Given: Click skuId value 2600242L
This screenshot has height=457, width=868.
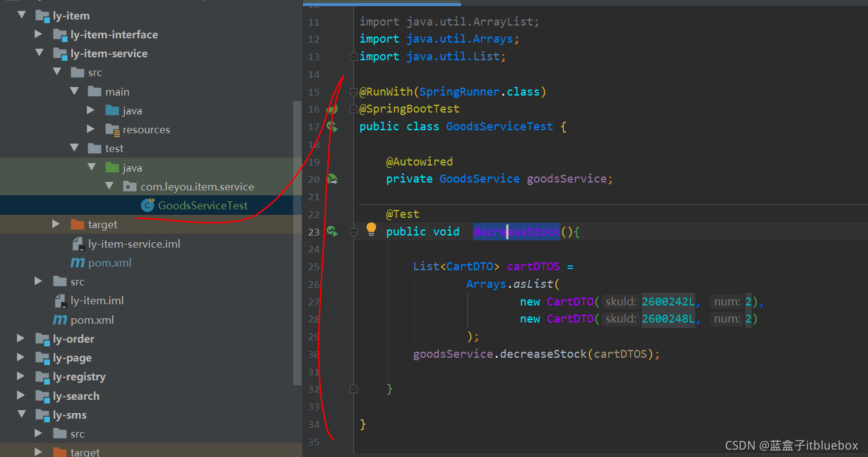Looking at the screenshot, I should pyautogui.click(x=668, y=302).
